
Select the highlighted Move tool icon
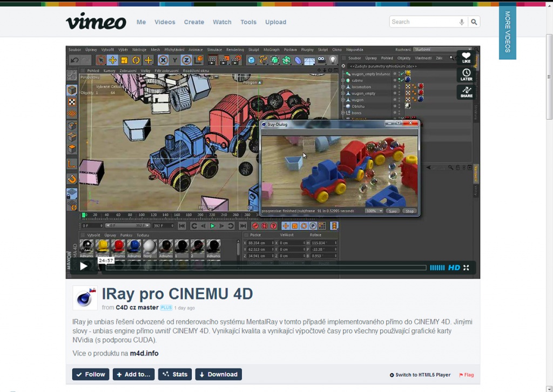point(112,60)
